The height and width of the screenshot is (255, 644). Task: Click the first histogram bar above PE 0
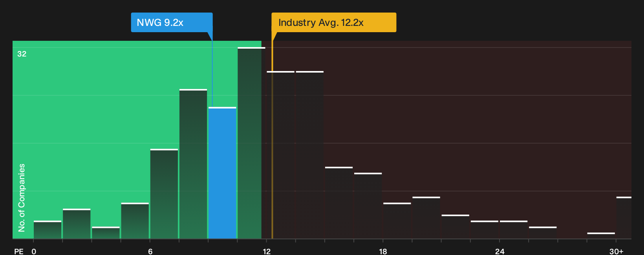48,230
